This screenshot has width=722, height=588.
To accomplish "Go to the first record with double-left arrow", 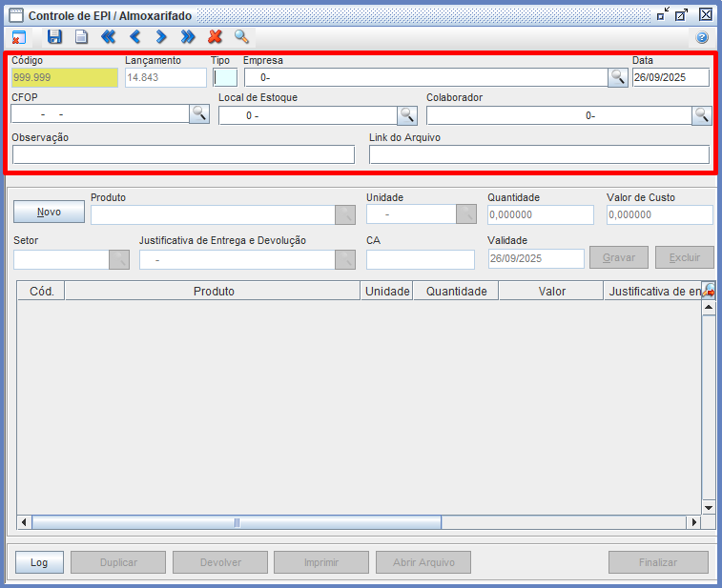I will pos(108,37).
